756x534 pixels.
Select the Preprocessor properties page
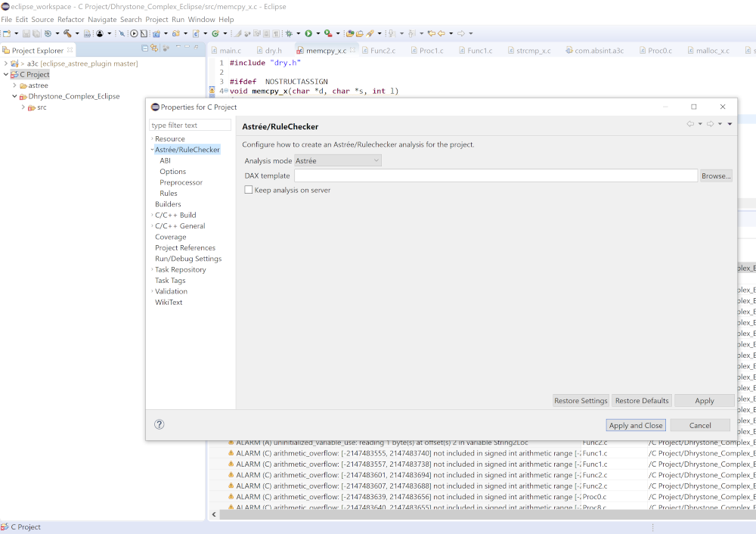(181, 182)
